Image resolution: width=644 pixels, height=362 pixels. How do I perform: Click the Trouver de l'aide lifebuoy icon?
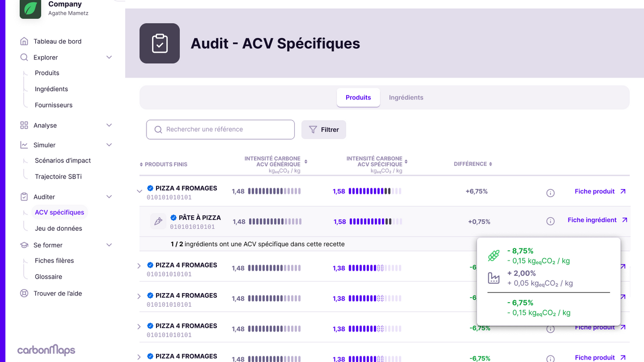click(x=24, y=293)
